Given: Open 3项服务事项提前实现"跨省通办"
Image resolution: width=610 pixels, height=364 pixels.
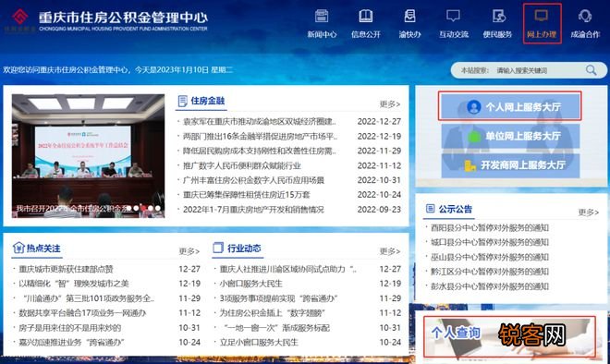Looking at the screenshot, I should click(278, 298).
